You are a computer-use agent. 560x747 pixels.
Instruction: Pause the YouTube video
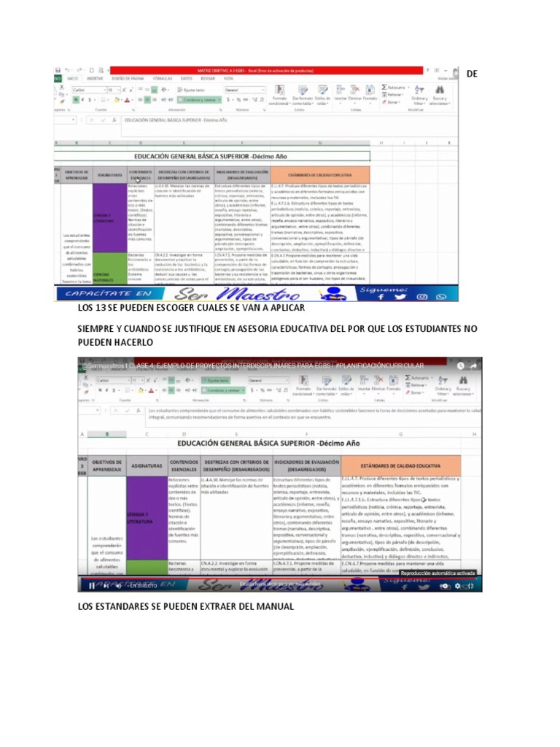[x=91, y=586]
